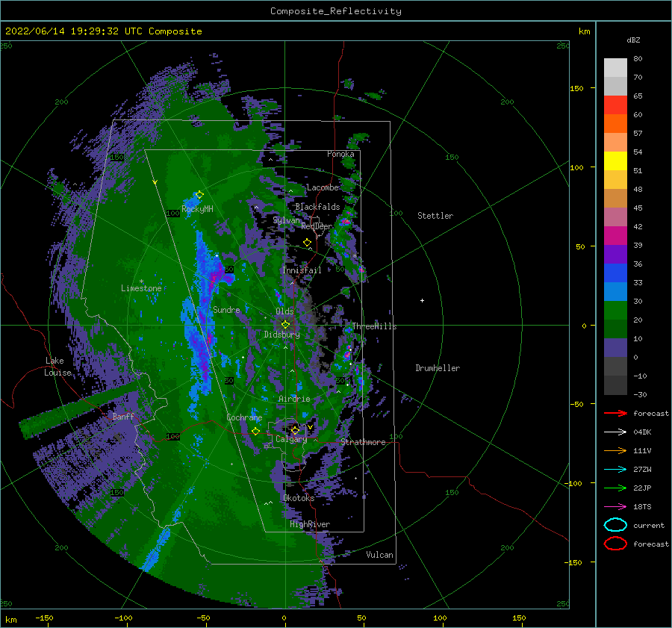The height and width of the screenshot is (628, 672).
Task: Click the white plus marker east of ThreeHills
Action: (422, 300)
